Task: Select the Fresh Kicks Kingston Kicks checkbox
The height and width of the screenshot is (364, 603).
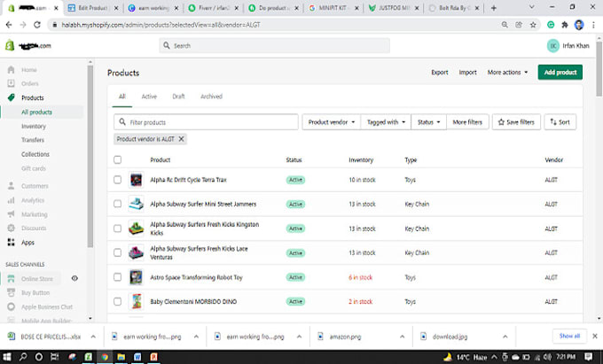Action: (x=118, y=228)
